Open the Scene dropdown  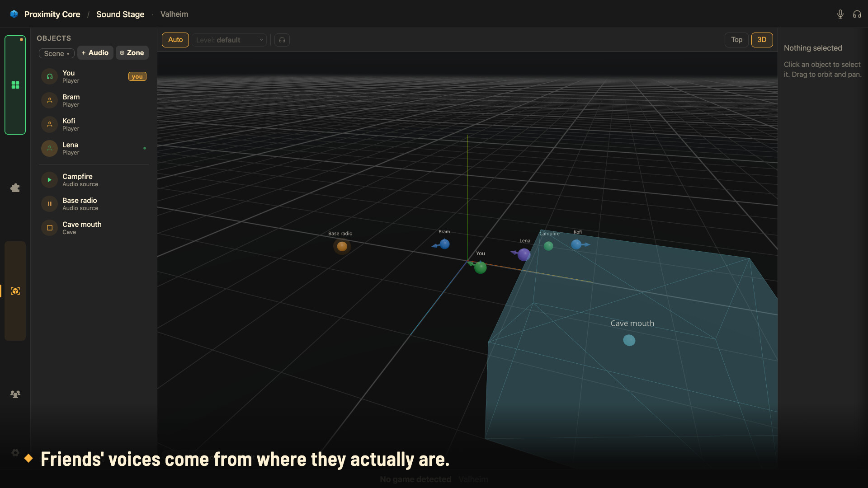[x=57, y=53]
